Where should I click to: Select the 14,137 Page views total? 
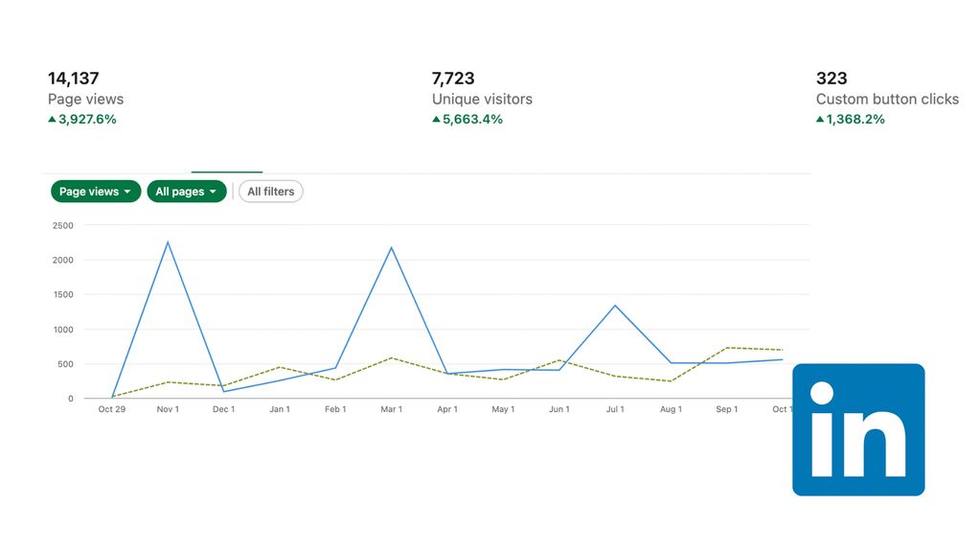pyautogui.click(x=74, y=79)
